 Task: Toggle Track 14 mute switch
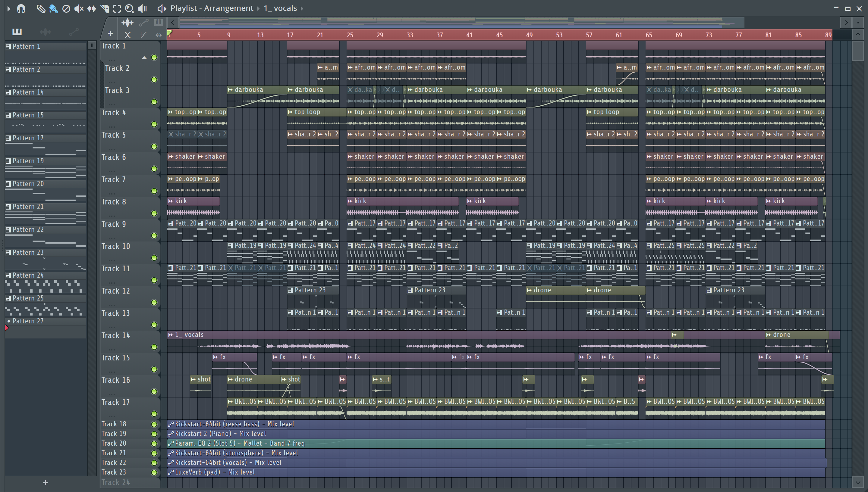coord(154,347)
